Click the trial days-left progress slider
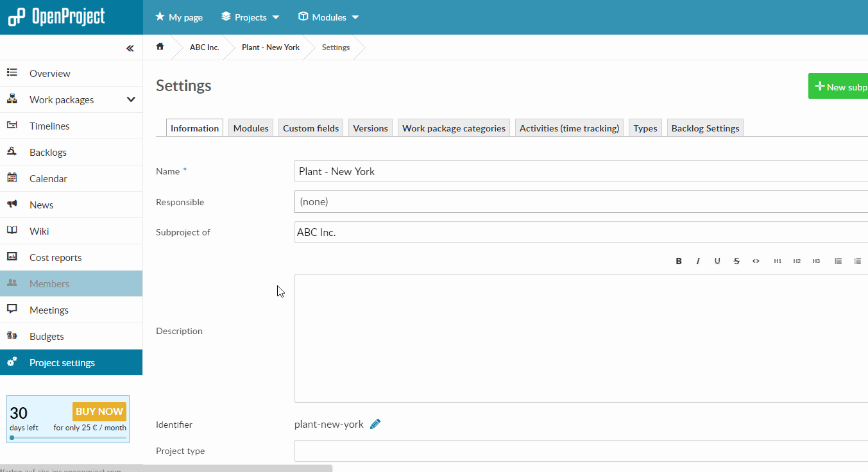 tap(68, 438)
